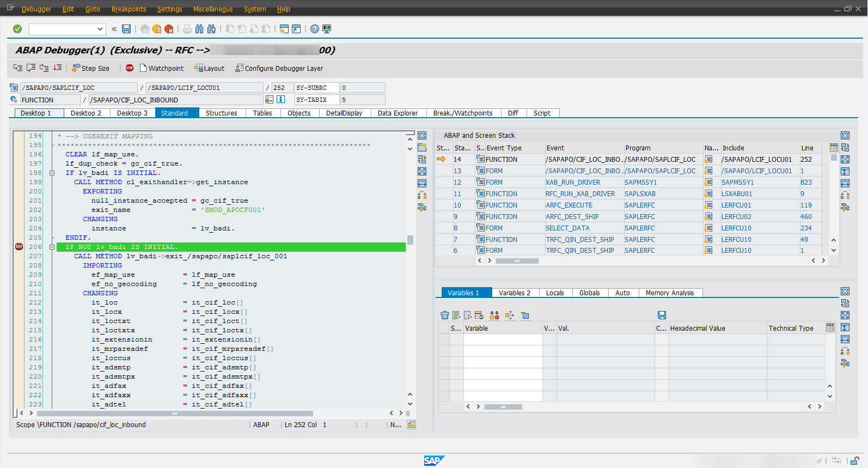Close the ABAP and Screen Stack tool
This screenshot has width=868, height=468.
pyautogui.click(x=845, y=135)
